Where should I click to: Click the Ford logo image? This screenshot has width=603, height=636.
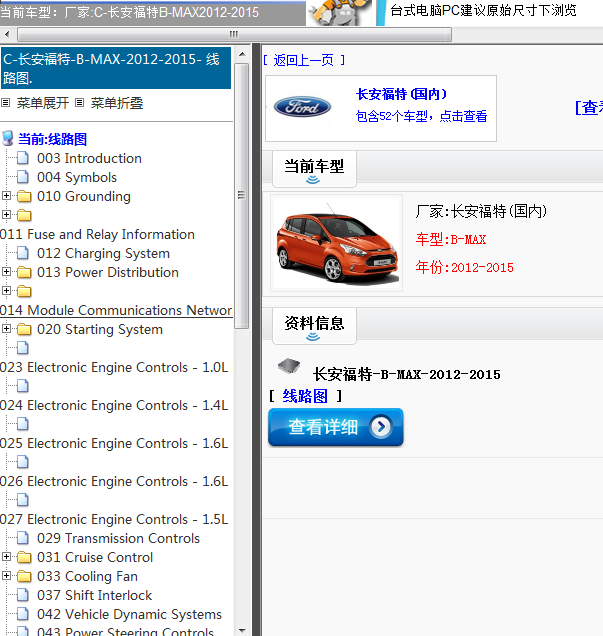(x=303, y=107)
